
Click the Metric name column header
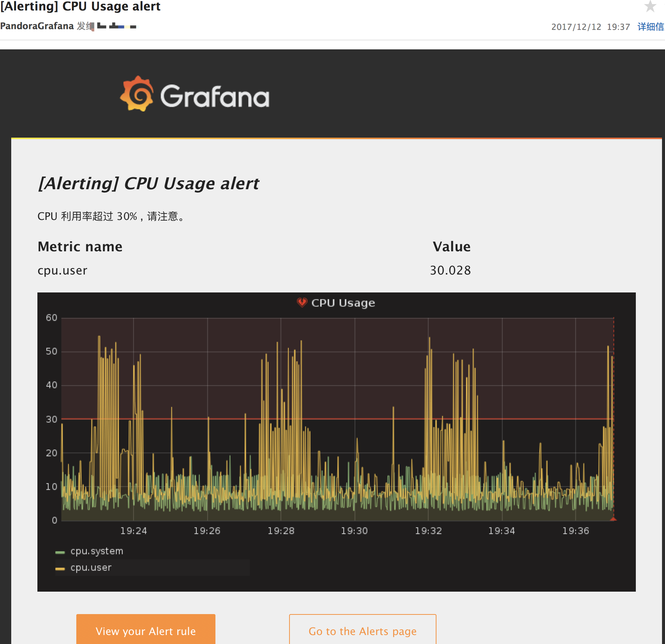click(x=80, y=247)
